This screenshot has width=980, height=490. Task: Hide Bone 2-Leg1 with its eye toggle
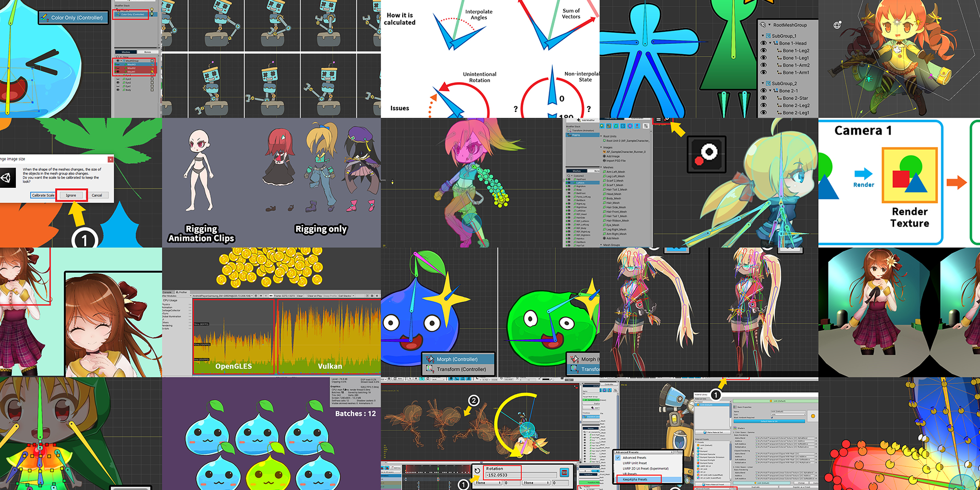(764, 113)
